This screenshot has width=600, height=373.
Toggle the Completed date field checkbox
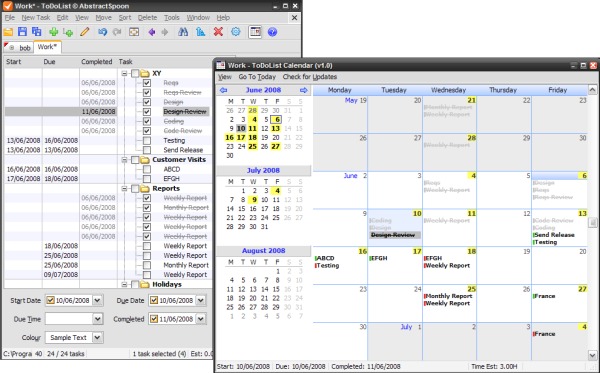coord(153,319)
